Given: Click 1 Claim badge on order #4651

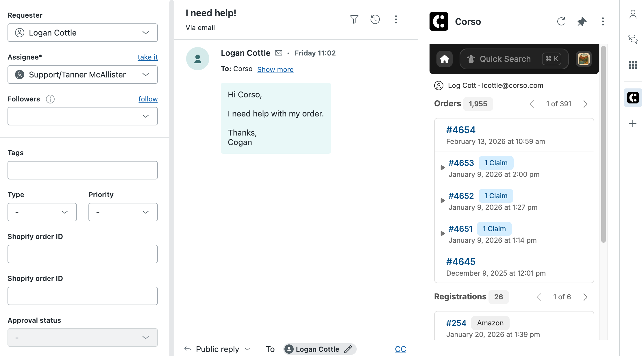Looking at the screenshot, I should coord(494,229).
